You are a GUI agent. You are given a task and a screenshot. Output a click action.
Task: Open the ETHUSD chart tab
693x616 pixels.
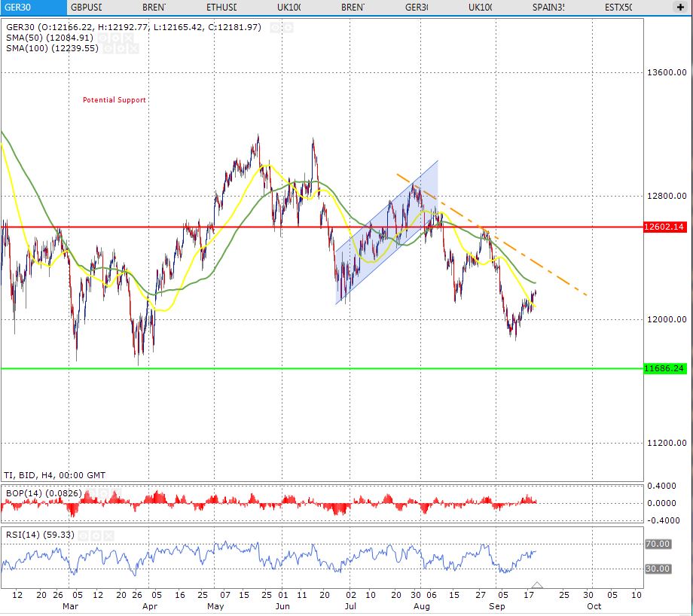click(221, 7)
